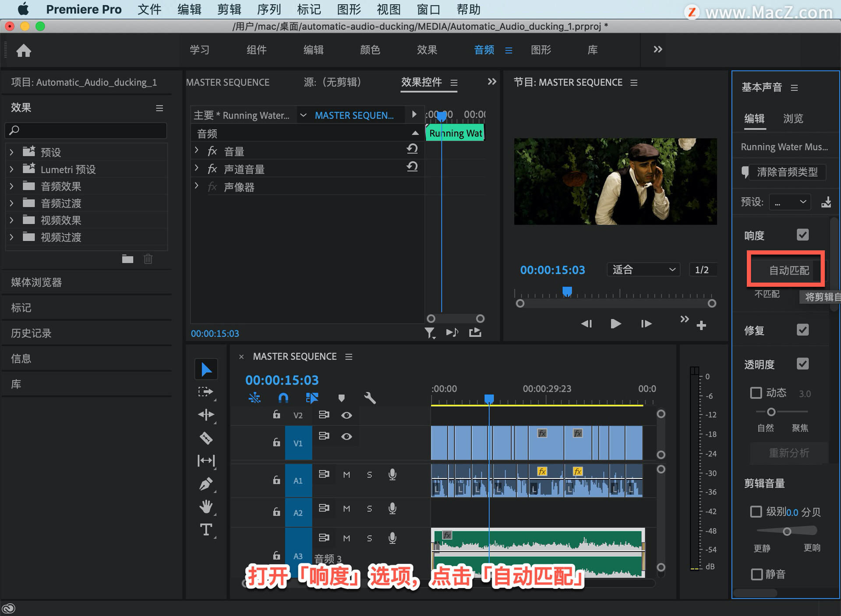
Task: Open button editor plus in Program monitor
Action: coord(701,325)
